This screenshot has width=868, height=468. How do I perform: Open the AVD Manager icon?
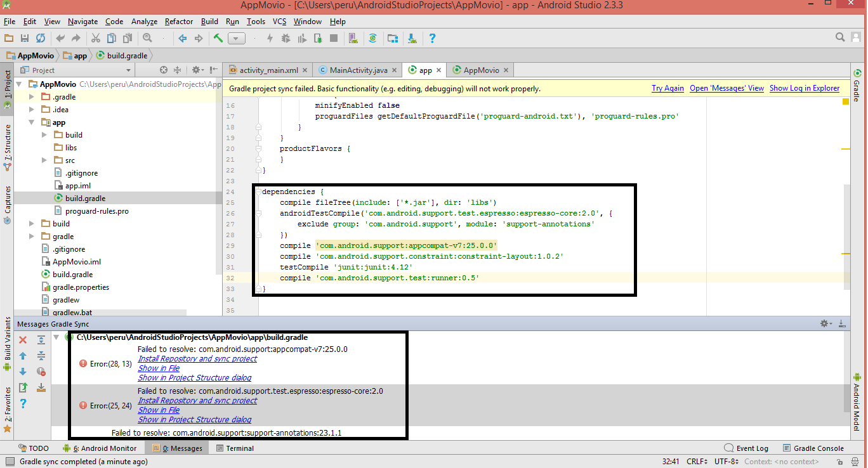pyautogui.click(x=353, y=39)
